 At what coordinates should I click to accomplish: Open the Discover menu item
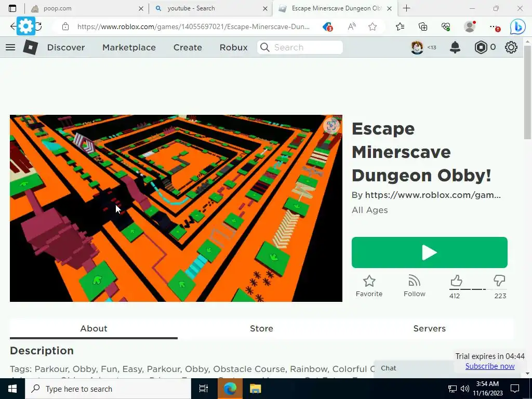point(66,47)
